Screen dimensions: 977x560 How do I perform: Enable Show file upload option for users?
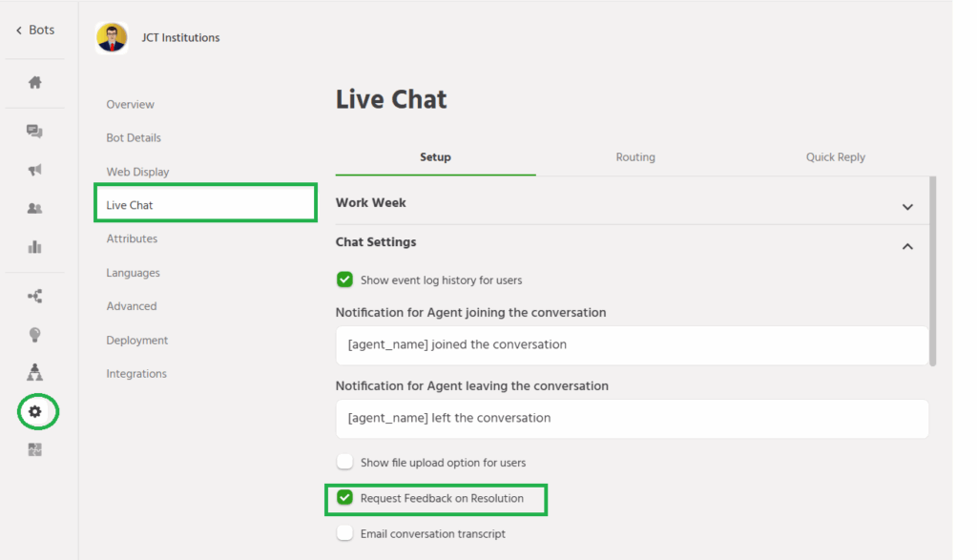pyautogui.click(x=344, y=462)
